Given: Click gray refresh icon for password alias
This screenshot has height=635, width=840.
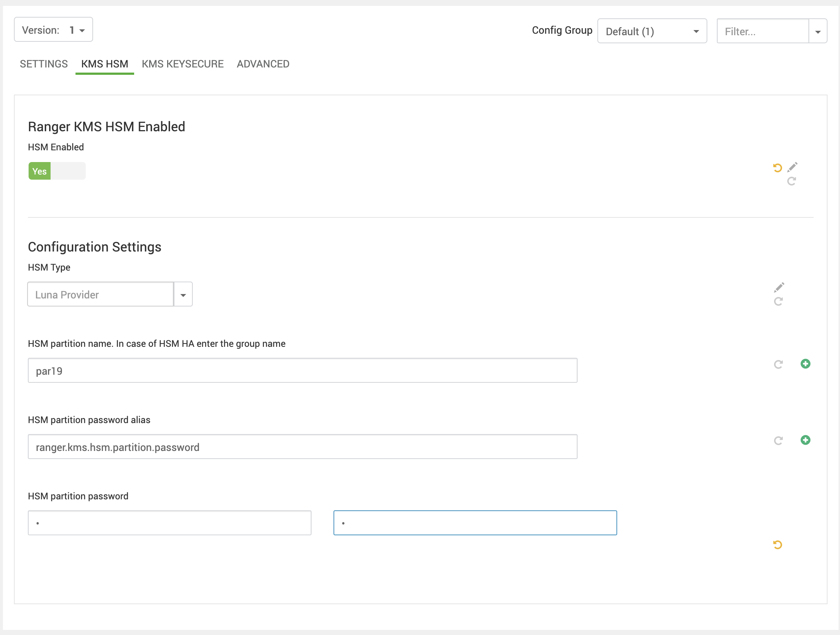Looking at the screenshot, I should click(x=778, y=441).
